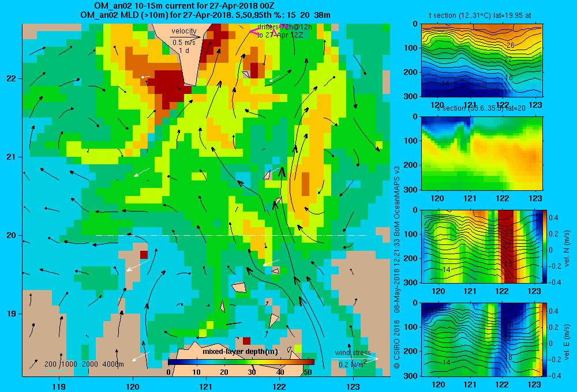Click the '0.4' tick on vel. N scale
The width and height of the screenshot is (577, 392).
pos(554,218)
